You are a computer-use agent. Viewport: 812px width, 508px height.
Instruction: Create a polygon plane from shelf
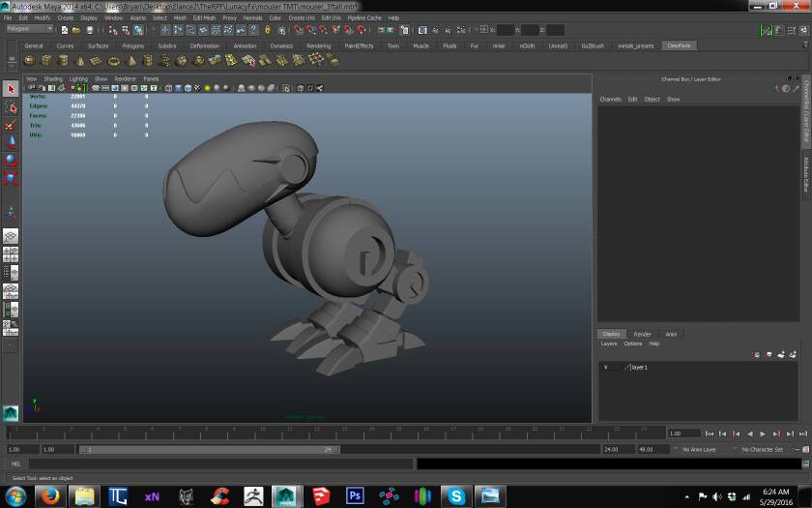pyautogui.click(x=97, y=61)
